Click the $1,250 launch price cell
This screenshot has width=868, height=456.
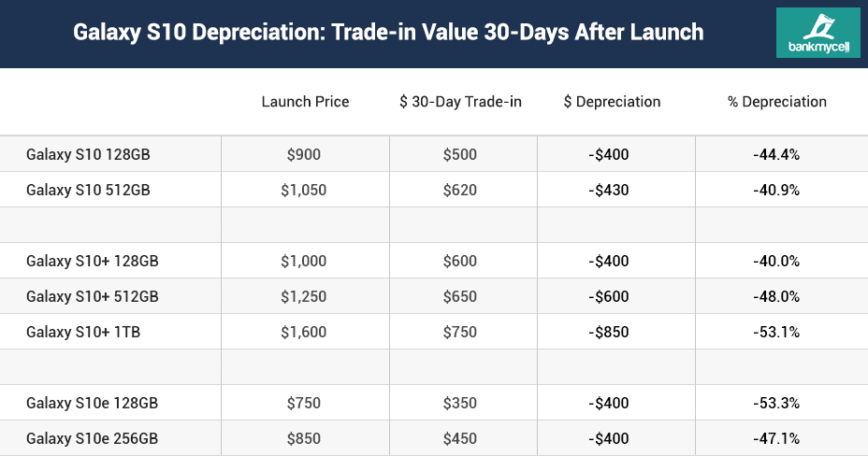(x=304, y=296)
